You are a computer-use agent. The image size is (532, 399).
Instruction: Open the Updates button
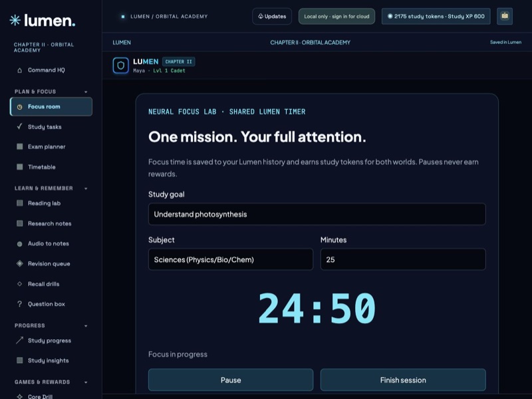[272, 16]
